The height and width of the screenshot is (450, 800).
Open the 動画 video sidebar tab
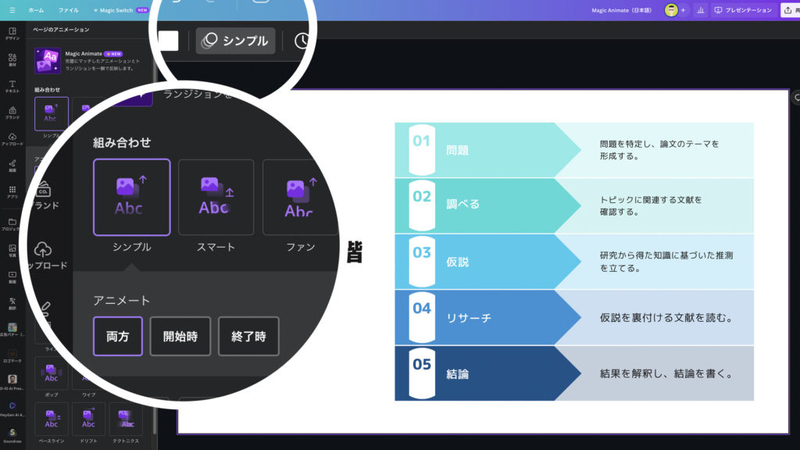click(12, 278)
